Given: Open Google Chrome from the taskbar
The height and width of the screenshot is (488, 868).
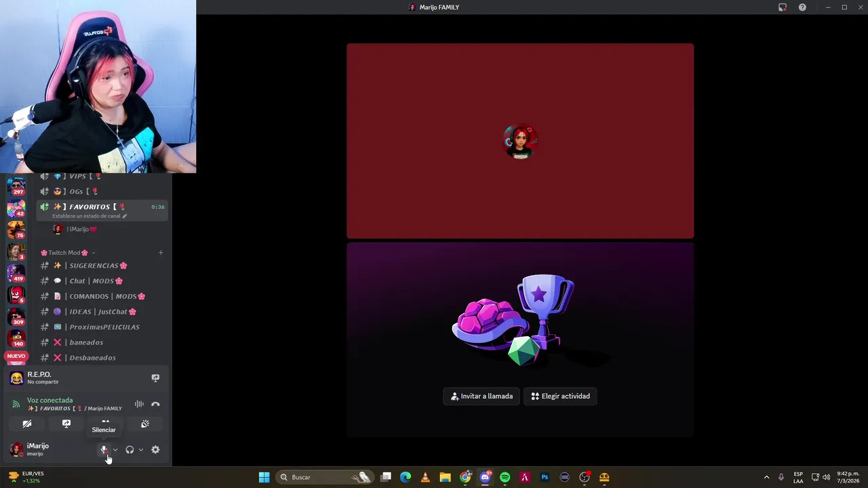Looking at the screenshot, I should pyautogui.click(x=465, y=477).
